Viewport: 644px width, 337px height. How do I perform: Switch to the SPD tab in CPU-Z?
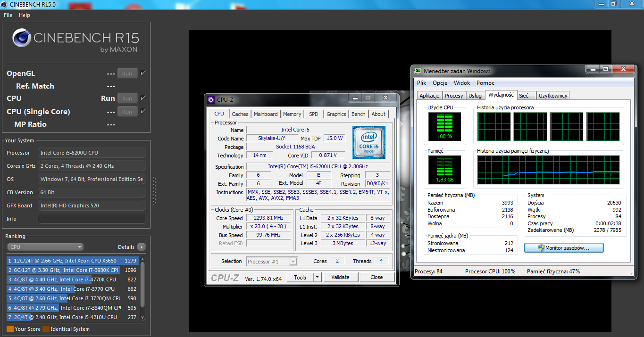(314, 114)
